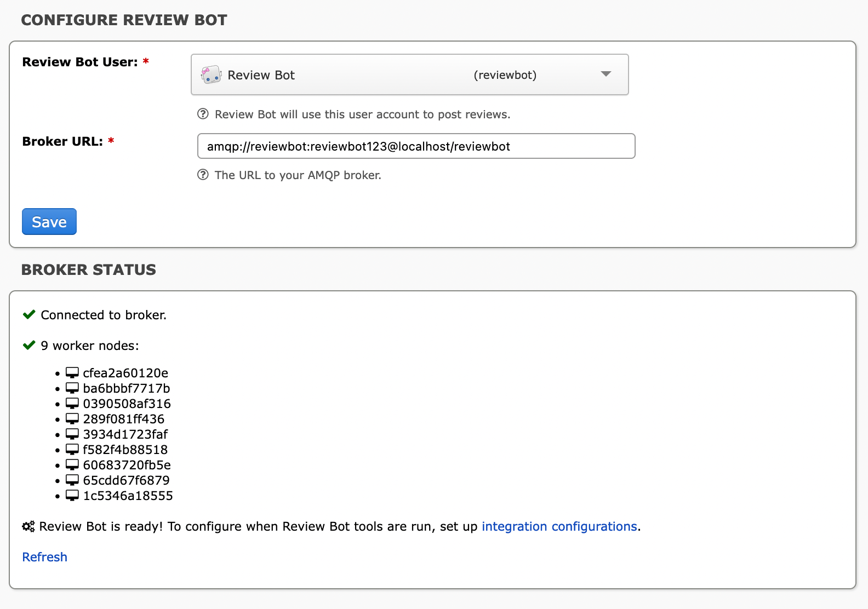Select the worker node name cfea2a60120e
Image resolution: width=868 pixels, height=609 pixels.
click(x=125, y=373)
